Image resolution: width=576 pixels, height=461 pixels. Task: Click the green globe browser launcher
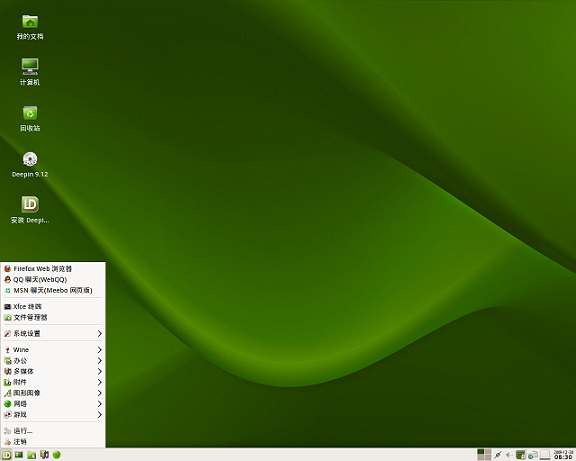pos(57,455)
